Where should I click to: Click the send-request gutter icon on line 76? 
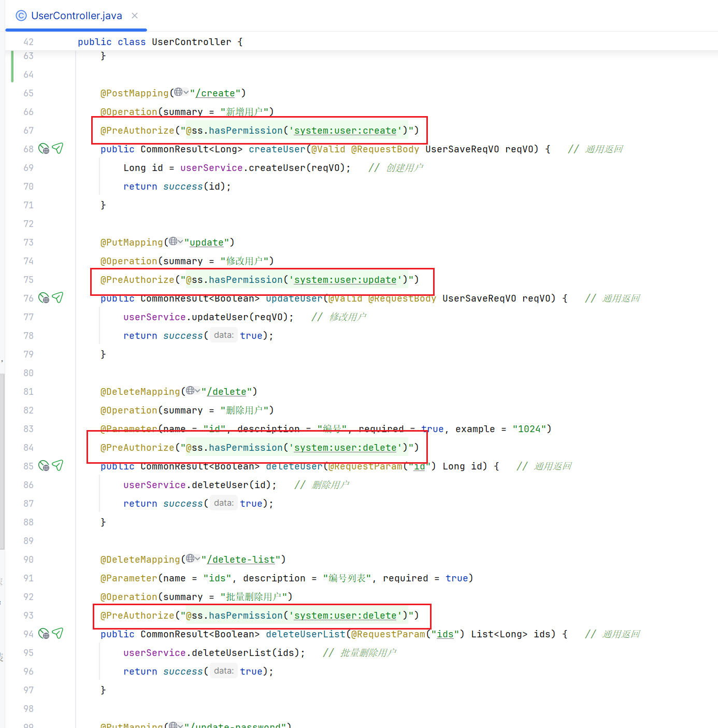pyautogui.click(x=58, y=298)
